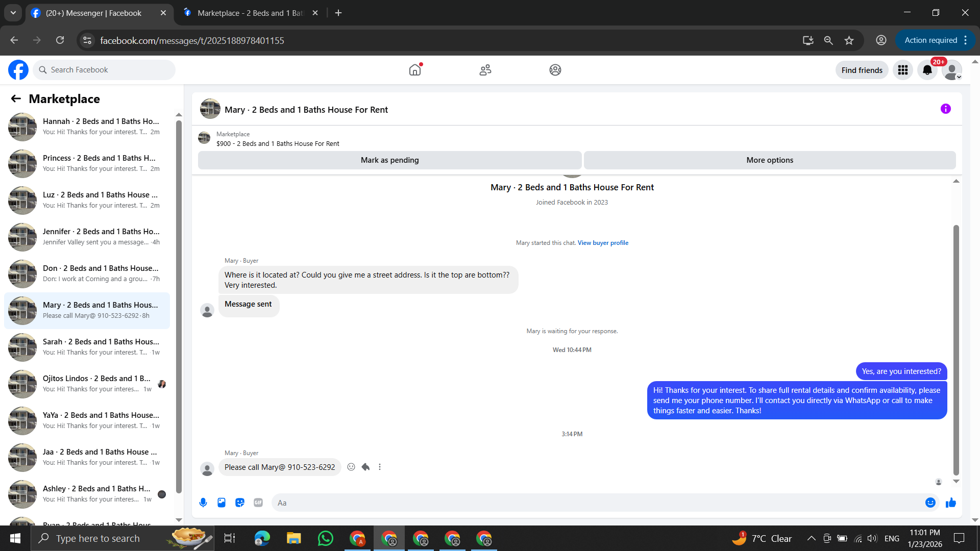
Task: Send a thumbs-up like
Action: [950, 503]
